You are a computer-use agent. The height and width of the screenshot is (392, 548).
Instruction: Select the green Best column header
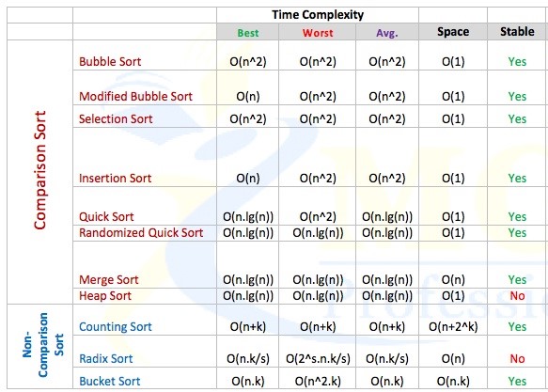click(x=248, y=32)
